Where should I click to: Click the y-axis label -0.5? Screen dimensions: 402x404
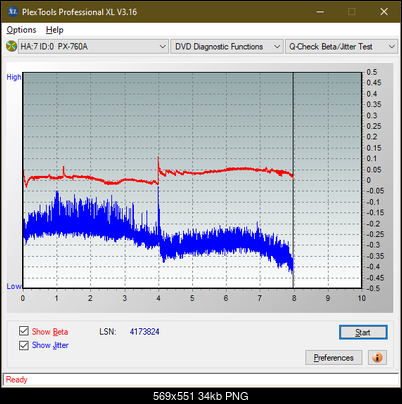(x=373, y=288)
